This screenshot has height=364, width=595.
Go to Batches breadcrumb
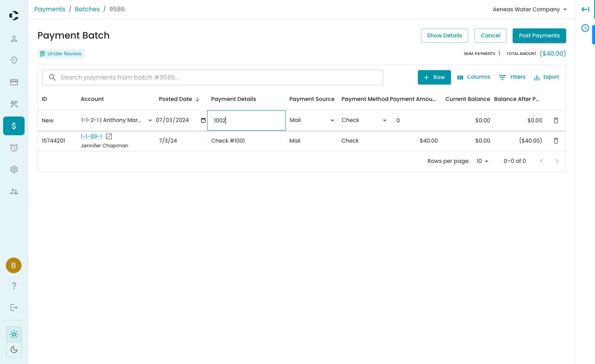pos(87,9)
